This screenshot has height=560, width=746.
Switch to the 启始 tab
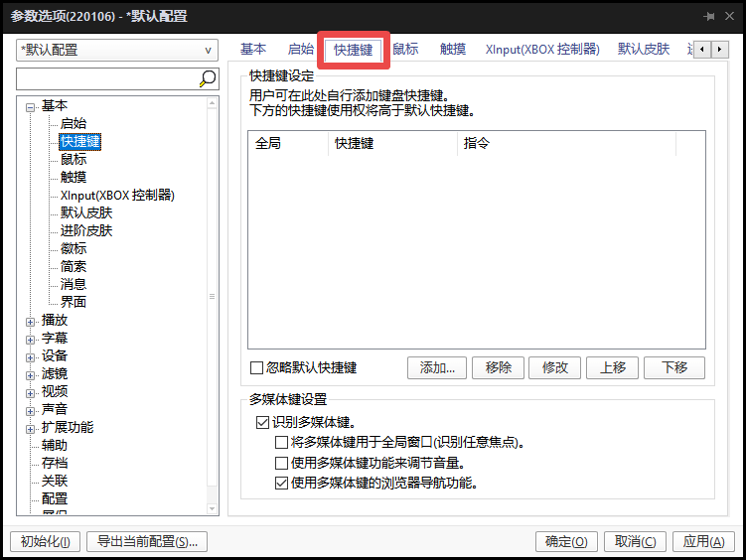(x=301, y=49)
